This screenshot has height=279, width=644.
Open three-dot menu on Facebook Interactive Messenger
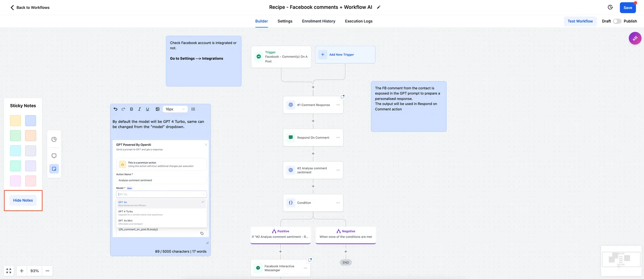305,268
